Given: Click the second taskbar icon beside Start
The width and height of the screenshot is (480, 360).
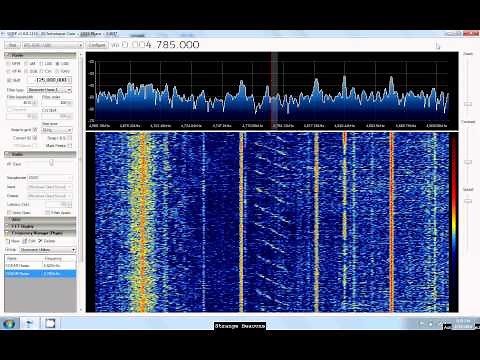Looking at the screenshot, I should coord(29,323).
